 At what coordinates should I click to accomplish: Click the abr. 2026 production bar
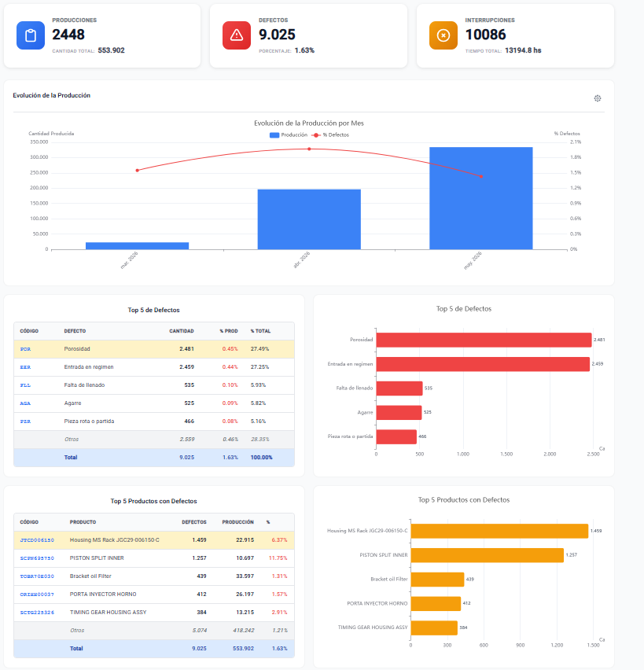(x=309, y=219)
